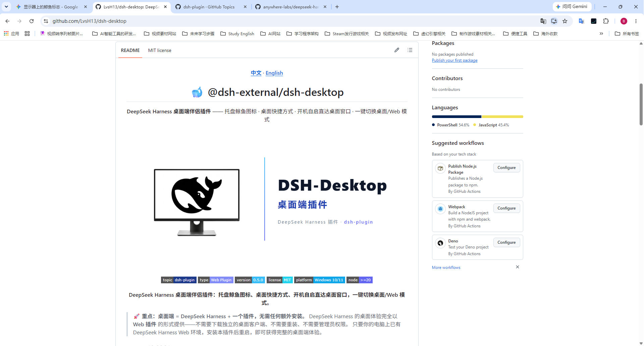Configure the Webpack workflow

[x=506, y=208]
